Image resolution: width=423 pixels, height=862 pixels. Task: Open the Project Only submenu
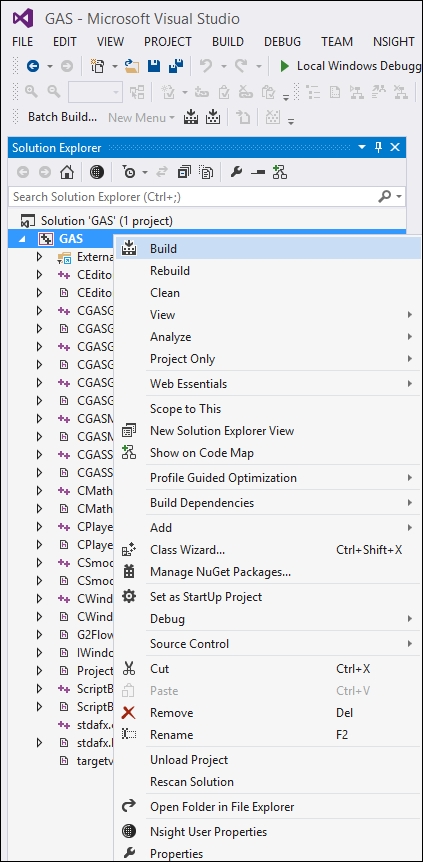[267, 359]
